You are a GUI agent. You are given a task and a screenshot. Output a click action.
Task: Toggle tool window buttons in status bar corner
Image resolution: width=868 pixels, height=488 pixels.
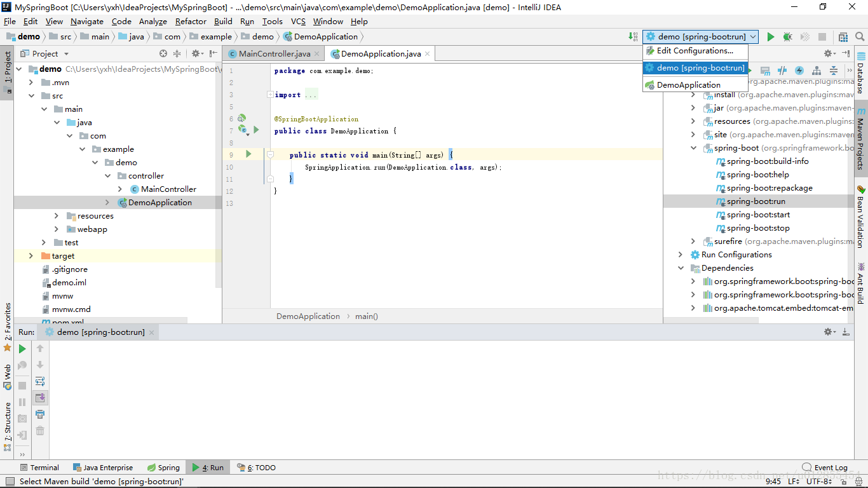click(x=9, y=482)
